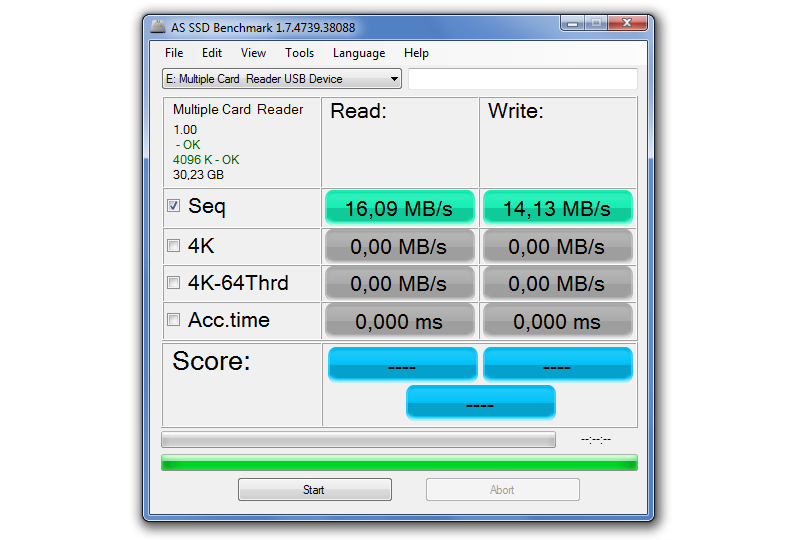Open the Tools menu
800x540 pixels.
point(299,53)
